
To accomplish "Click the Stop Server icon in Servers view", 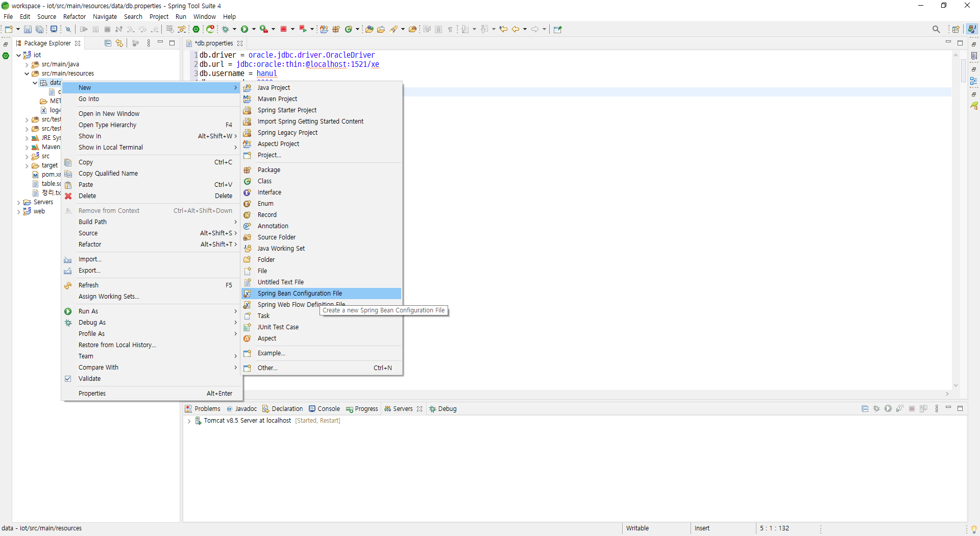I will click(x=912, y=409).
